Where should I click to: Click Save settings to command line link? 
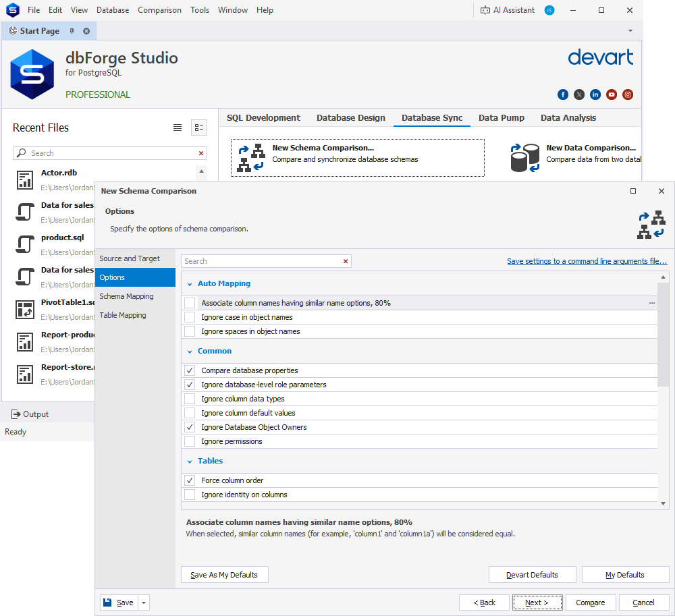pyautogui.click(x=587, y=261)
